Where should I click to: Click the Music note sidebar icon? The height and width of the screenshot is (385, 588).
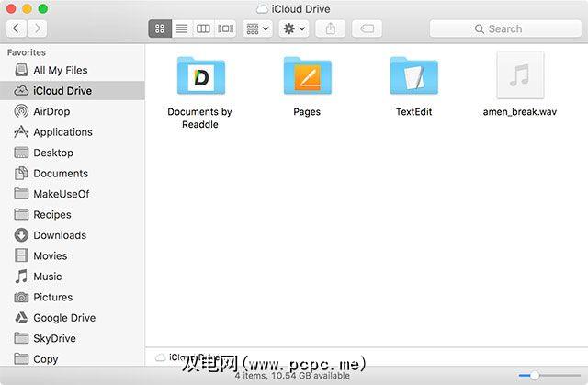coord(21,277)
